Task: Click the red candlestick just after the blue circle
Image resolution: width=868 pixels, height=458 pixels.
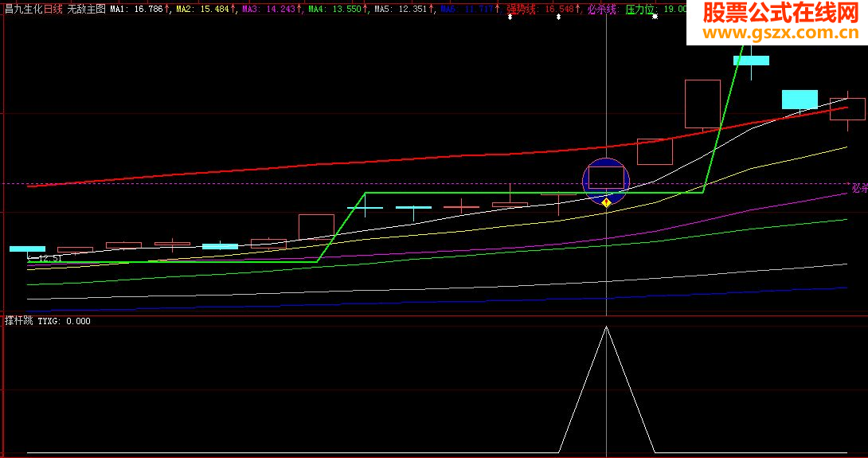Action: coord(655,152)
